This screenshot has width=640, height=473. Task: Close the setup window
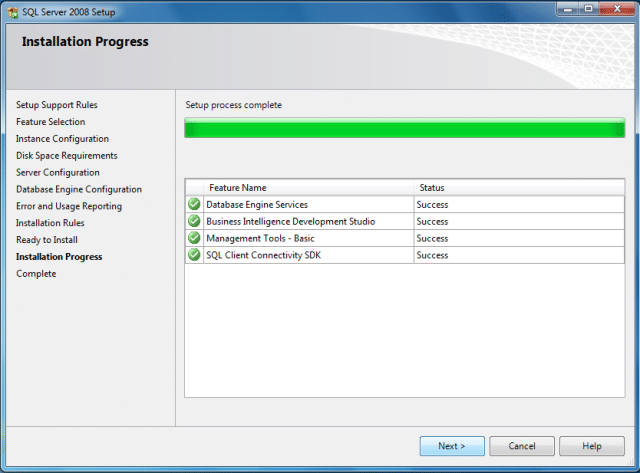pos(617,9)
